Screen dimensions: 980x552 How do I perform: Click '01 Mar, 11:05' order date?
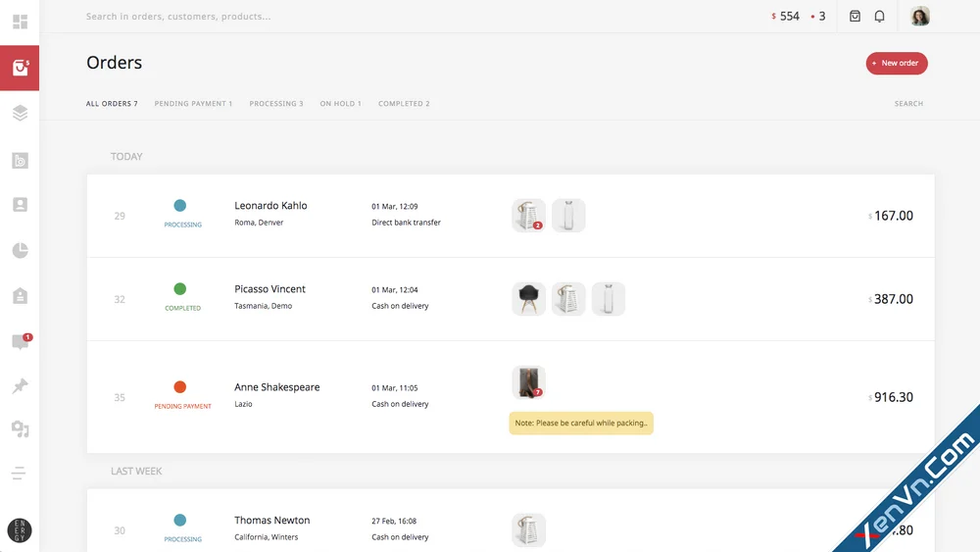pyautogui.click(x=394, y=388)
